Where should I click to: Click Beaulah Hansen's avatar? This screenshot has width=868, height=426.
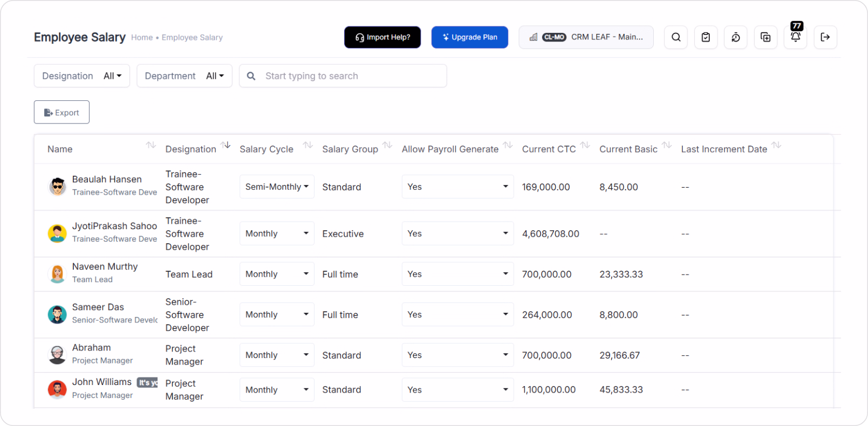click(x=57, y=187)
